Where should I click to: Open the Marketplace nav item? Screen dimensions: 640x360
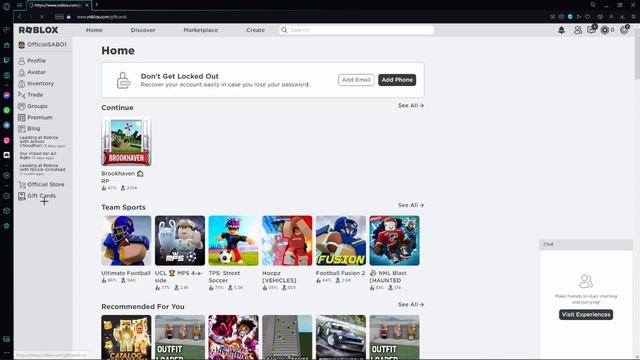point(200,30)
